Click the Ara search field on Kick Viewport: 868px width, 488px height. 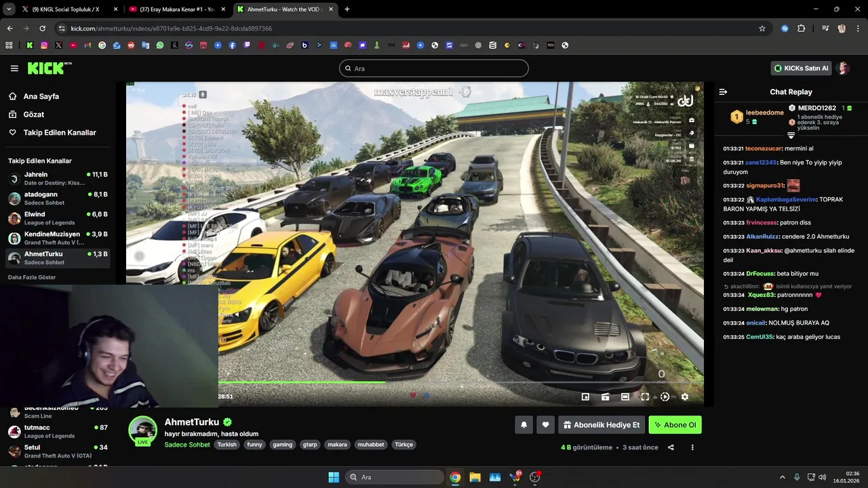point(434,68)
